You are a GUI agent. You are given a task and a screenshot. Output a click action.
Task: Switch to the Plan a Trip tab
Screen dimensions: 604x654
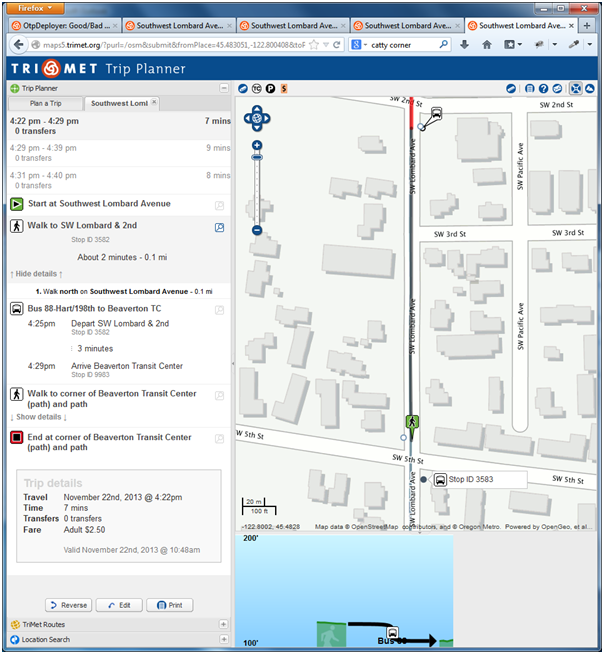point(45,103)
